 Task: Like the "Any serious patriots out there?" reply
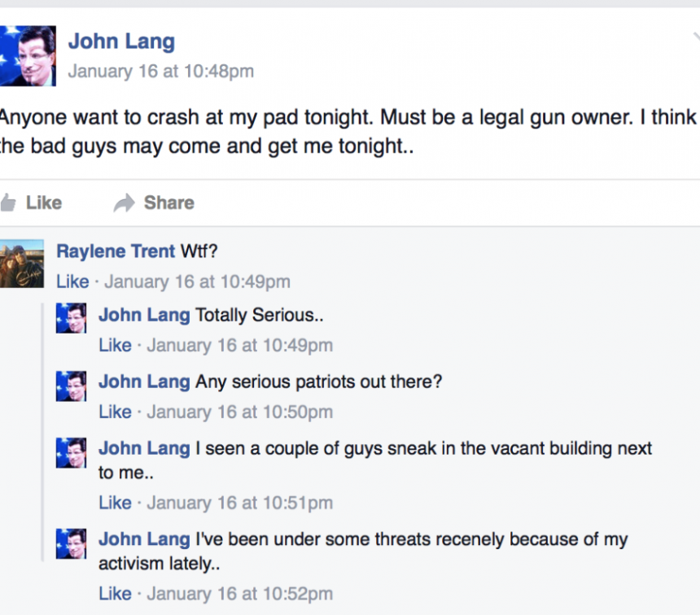point(115,412)
